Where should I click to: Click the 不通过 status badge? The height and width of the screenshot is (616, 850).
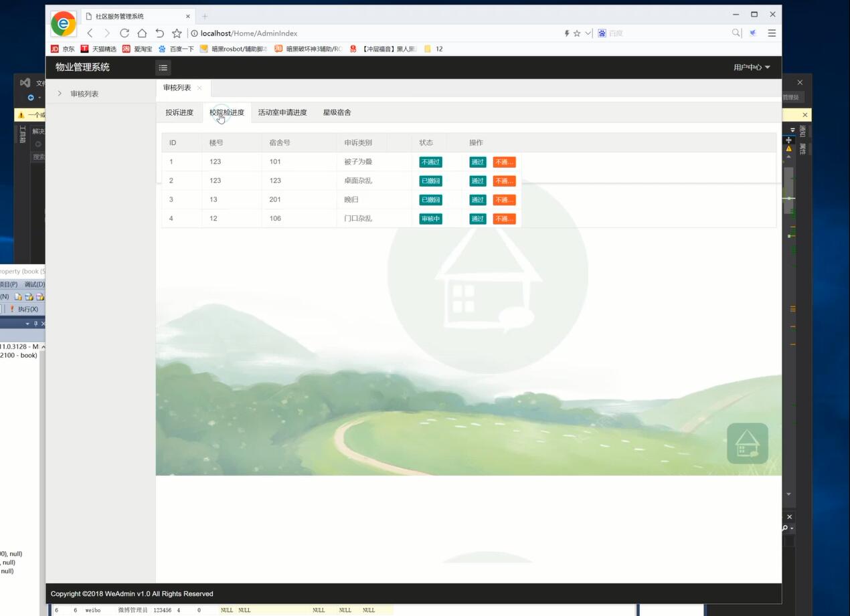[430, 162]
